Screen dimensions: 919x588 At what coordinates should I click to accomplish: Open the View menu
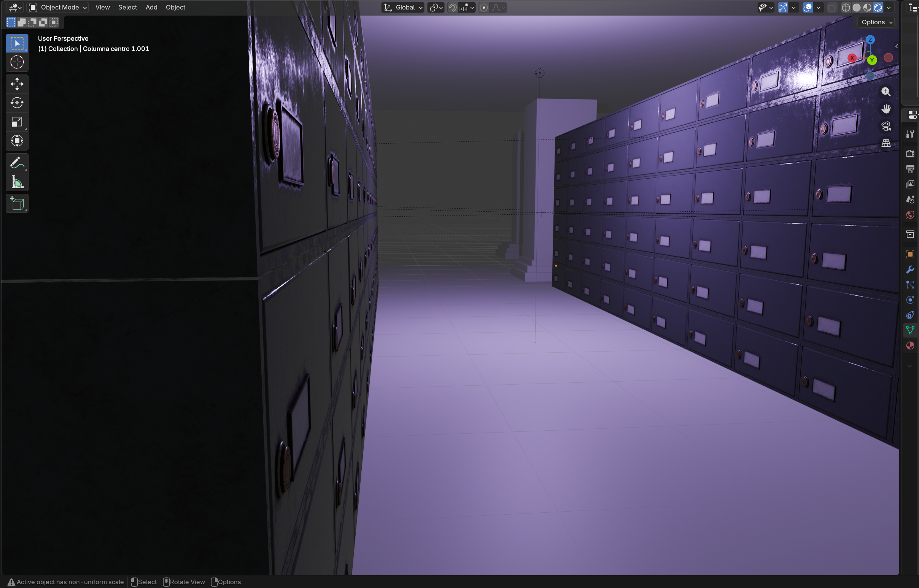tap(102, 7)
